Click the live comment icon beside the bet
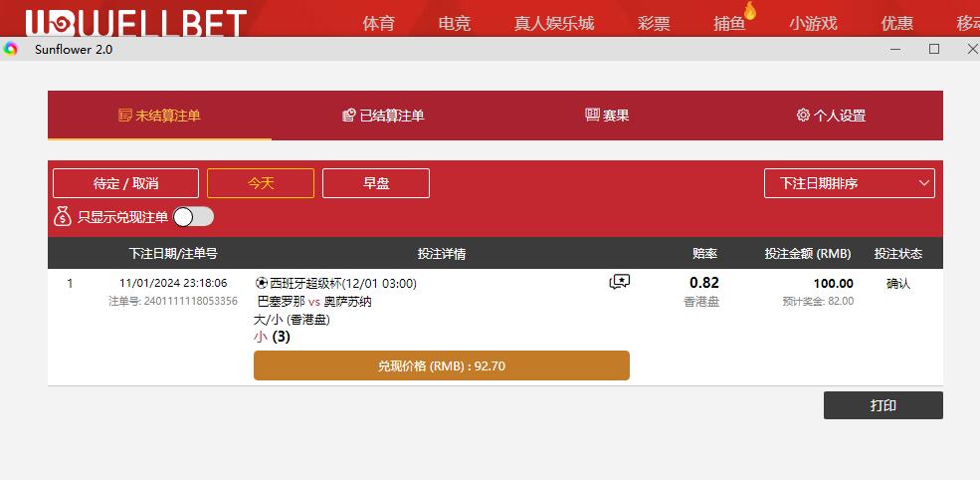Viewport: 980px width, 480px height. click(x=620, y=282)
